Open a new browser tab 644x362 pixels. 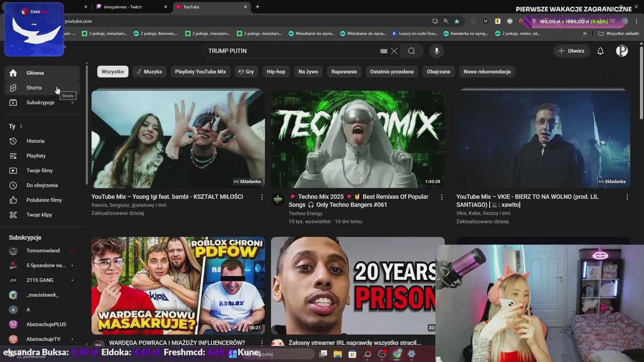click(x=258, y=7)
